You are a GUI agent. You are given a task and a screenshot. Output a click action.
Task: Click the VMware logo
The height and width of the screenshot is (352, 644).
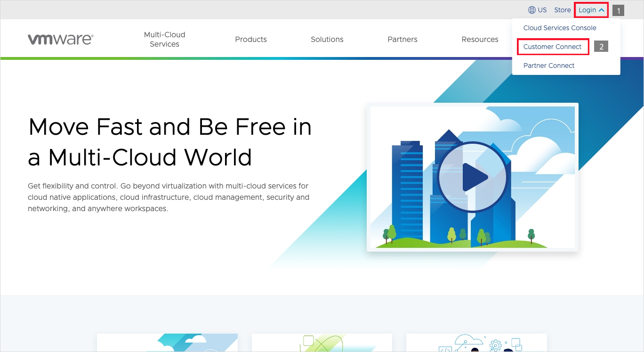click(60, 40)
